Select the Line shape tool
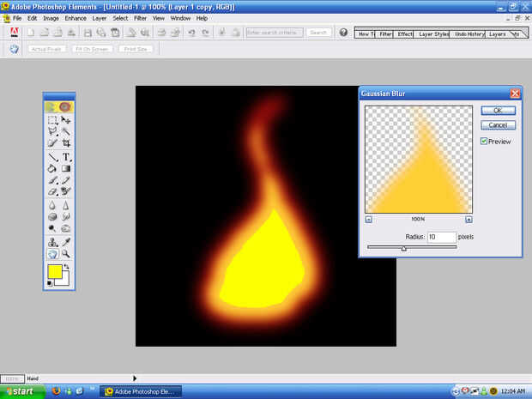 pyautogui.click(x=52, y=157)
